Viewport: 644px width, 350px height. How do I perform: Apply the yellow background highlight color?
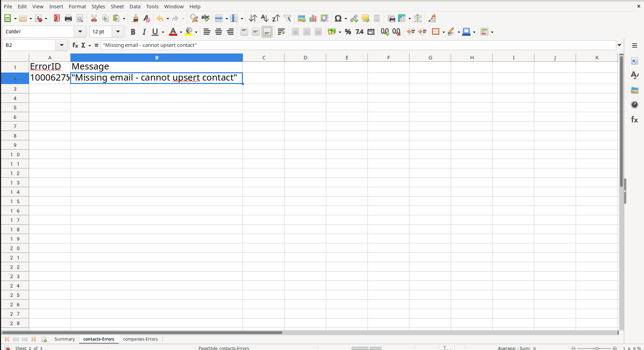click(x=189, y=32)
